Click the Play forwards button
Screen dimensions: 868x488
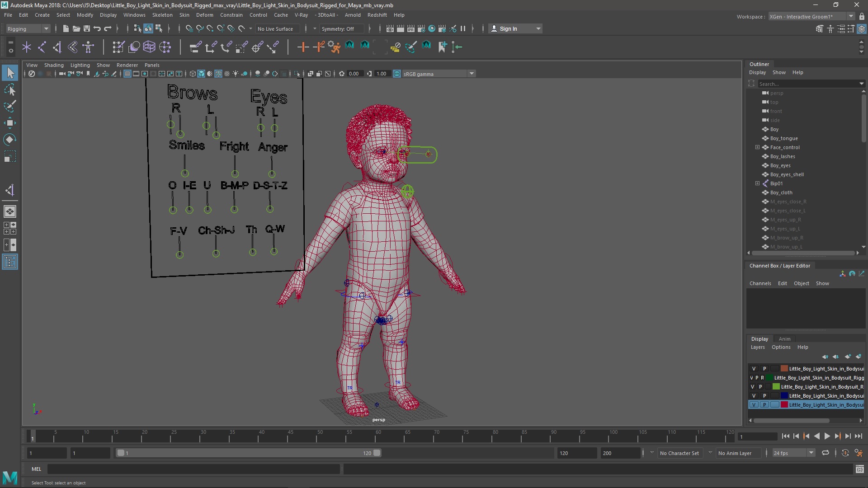(827, 436)
